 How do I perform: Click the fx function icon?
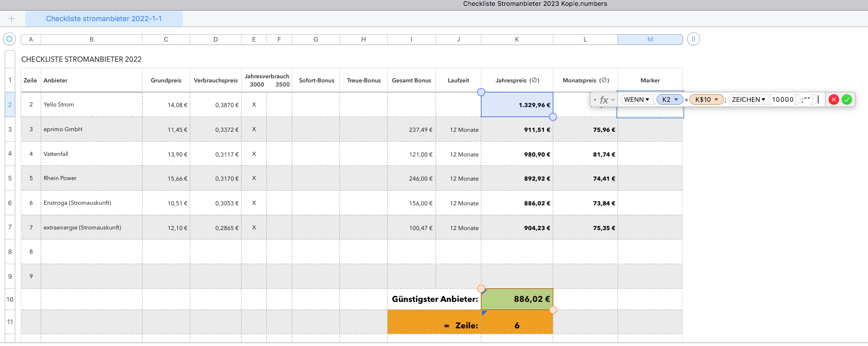(605, 100)
